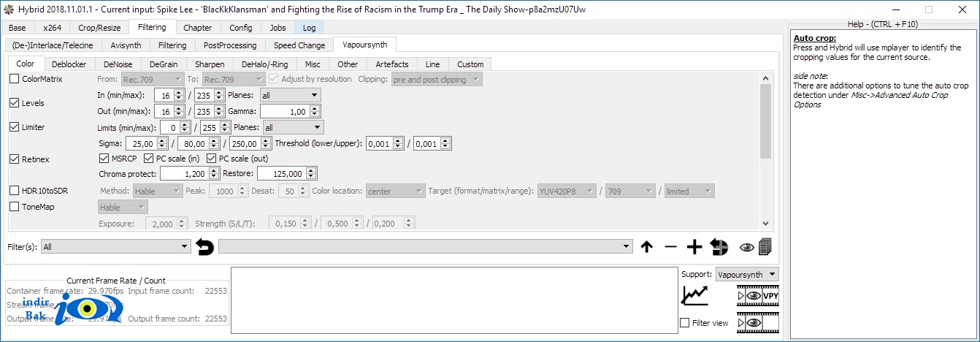The width and height of the screenshot is (980, 342).
Task: Open the Custom sub-tab
Action: [470, 64]
